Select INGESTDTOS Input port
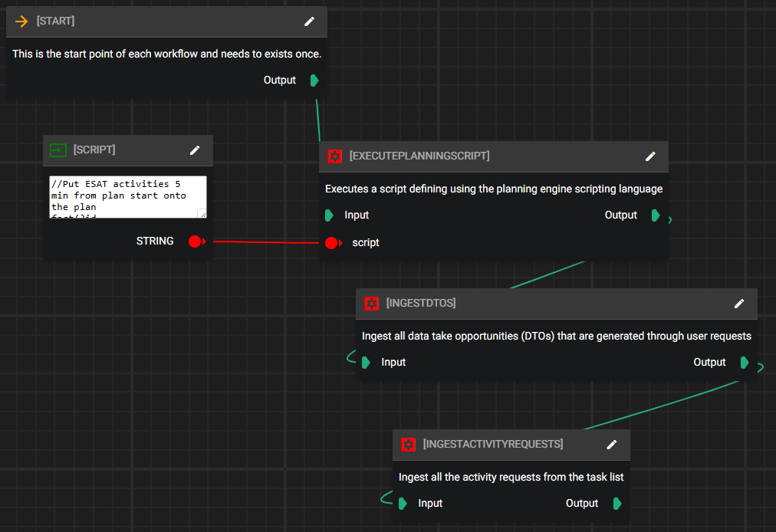The image size is (776, 532). coord(367,363)
